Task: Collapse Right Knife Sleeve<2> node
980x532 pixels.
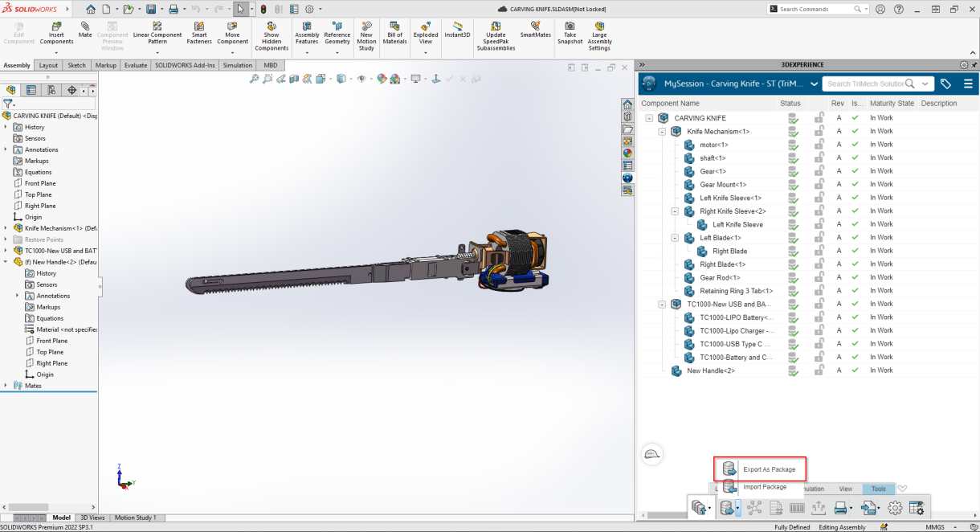Action: click(x=675, y=211)
